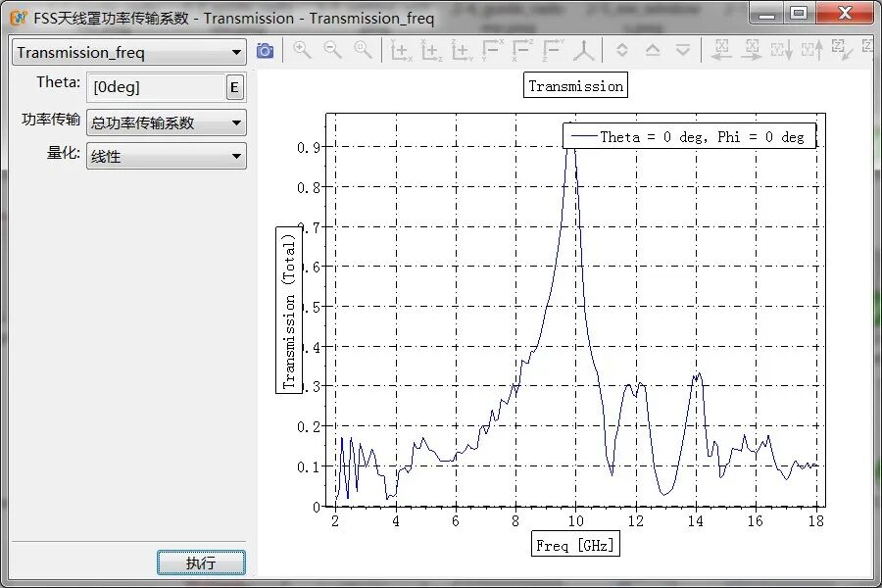Click the single down chevron icon
Image resolution: width=882 pixels, height=588 pixels.
tap(683, 51)
